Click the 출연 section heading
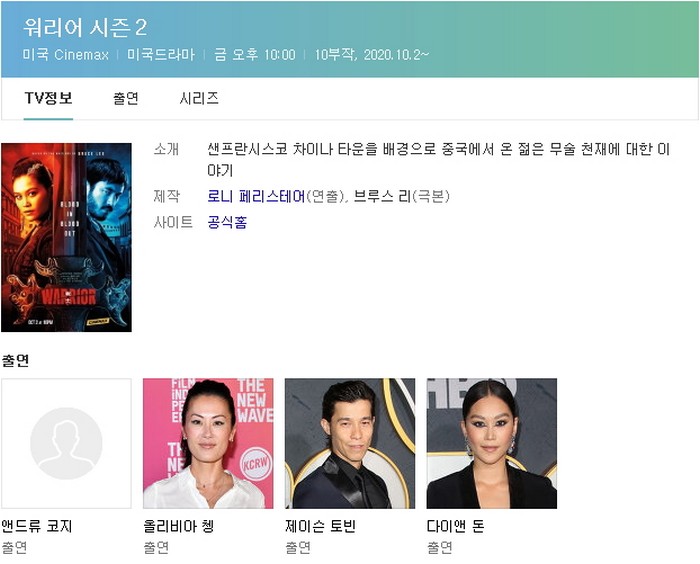Screen dimensions: 700x564 click(15, 360)
